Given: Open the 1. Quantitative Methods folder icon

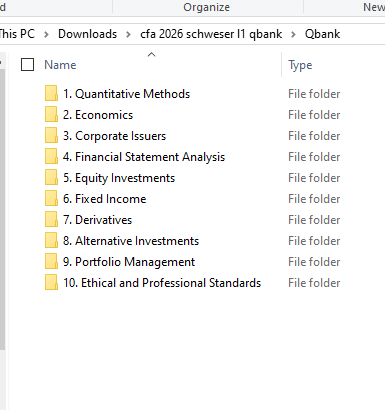Looking at the screenshot, I should (x=51, y=93).
